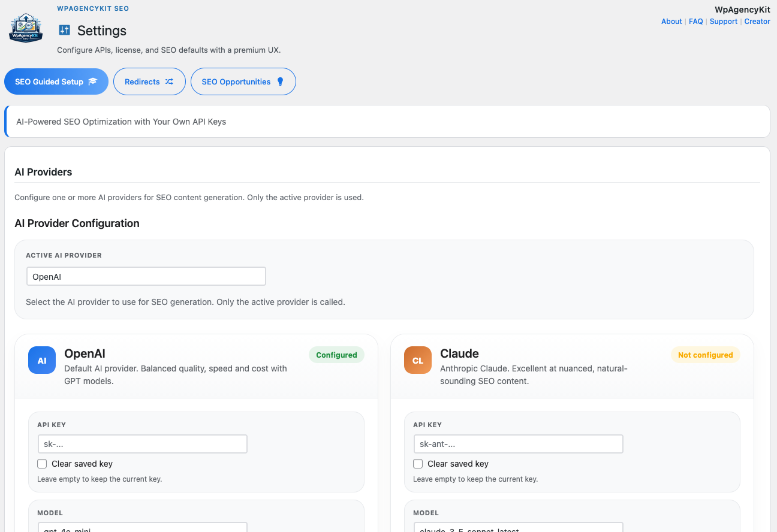Click the orange Claude CL badge icon
The height and width of the screenshot is (532, 777).
(418, 360)
